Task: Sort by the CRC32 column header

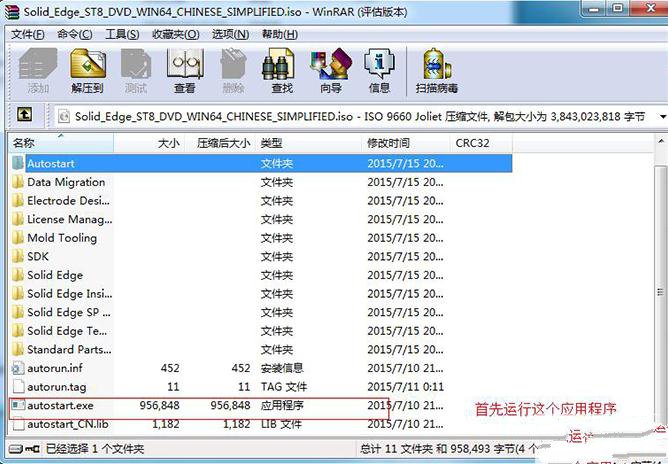Action: [x=481, y=143]
